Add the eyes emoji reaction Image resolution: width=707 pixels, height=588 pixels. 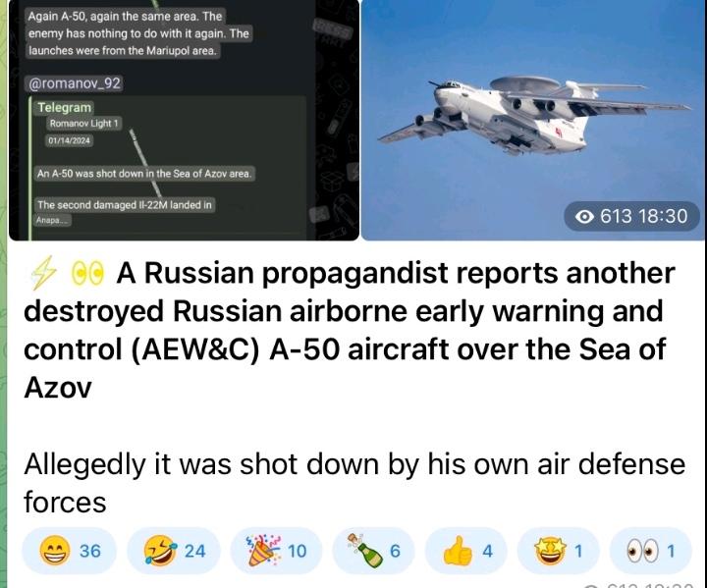(651, 551)
